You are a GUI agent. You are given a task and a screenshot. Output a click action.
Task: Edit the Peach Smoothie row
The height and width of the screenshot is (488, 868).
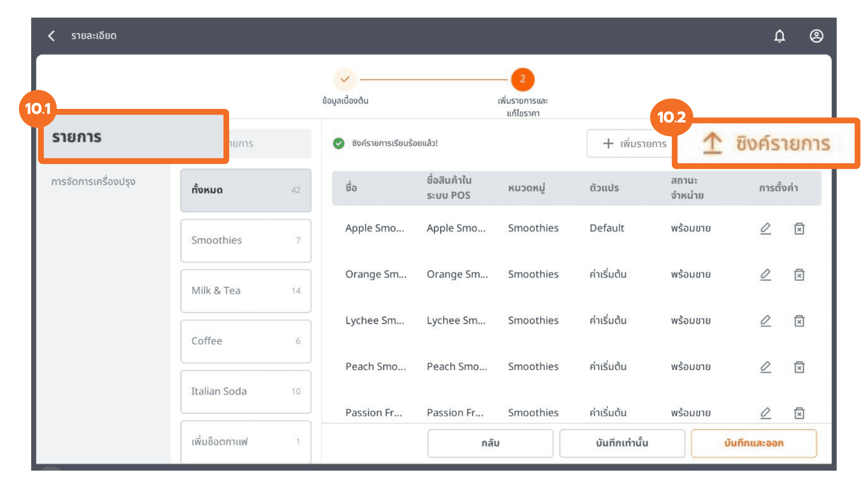coord(765,367)
